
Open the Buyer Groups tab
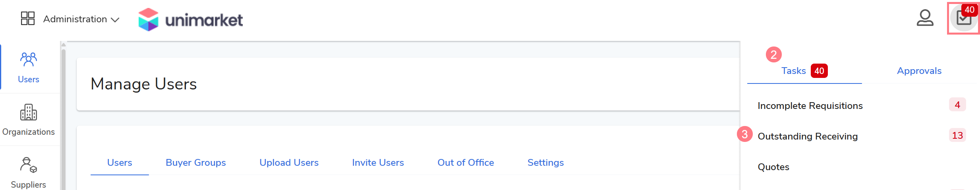(x=195, y=163)
